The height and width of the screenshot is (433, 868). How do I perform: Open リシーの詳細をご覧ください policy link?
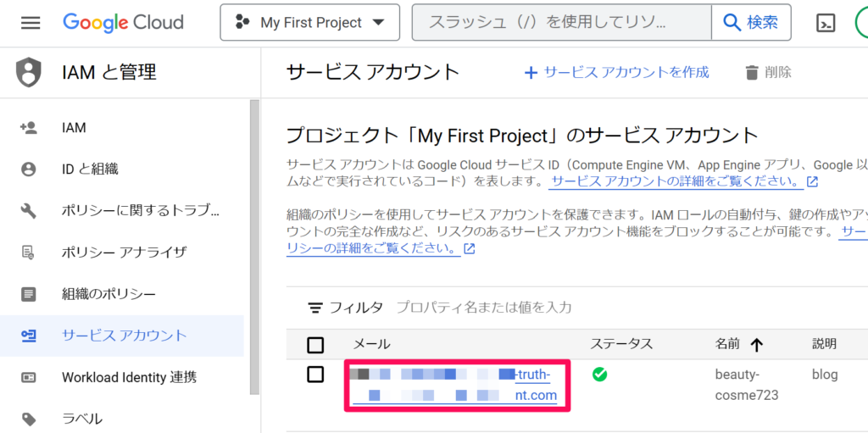374,247
